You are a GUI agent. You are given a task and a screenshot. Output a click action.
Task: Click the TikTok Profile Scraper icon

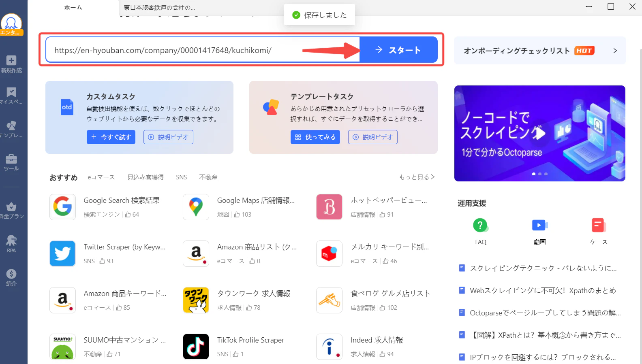pos(196,347)
